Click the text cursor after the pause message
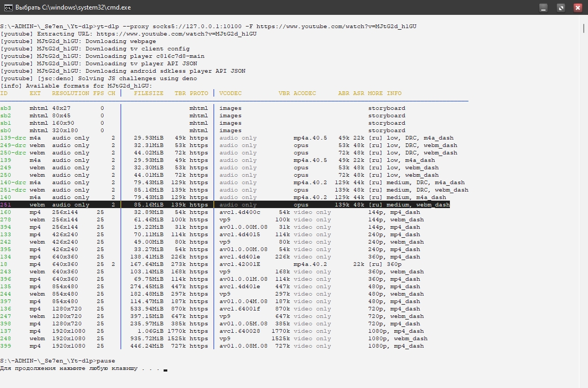This screenshot has width=588, height=388. 165,369
